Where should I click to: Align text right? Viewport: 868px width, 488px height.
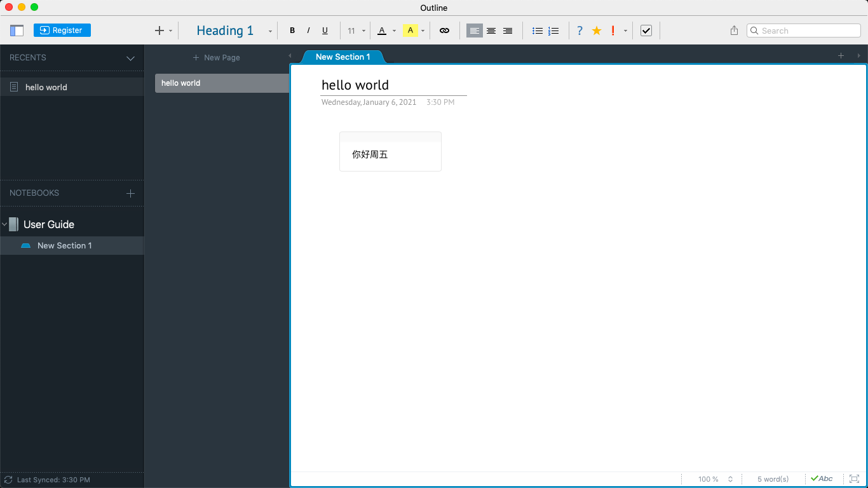pyautogui.click(x=508, y=30)
